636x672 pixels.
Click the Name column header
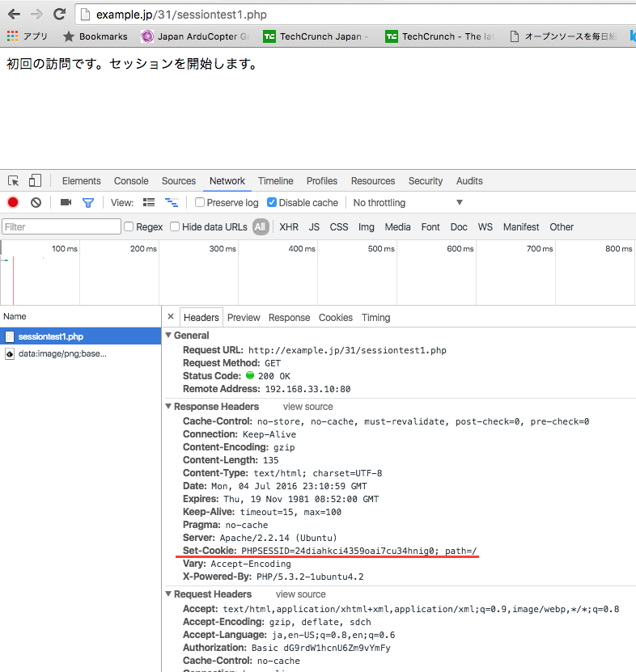81,316
